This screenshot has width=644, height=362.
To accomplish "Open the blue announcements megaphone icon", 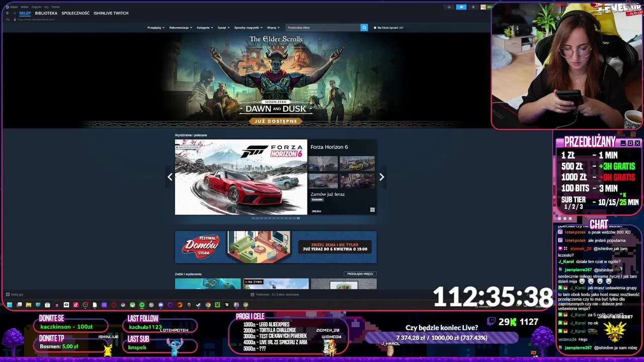I will [461, 7].
